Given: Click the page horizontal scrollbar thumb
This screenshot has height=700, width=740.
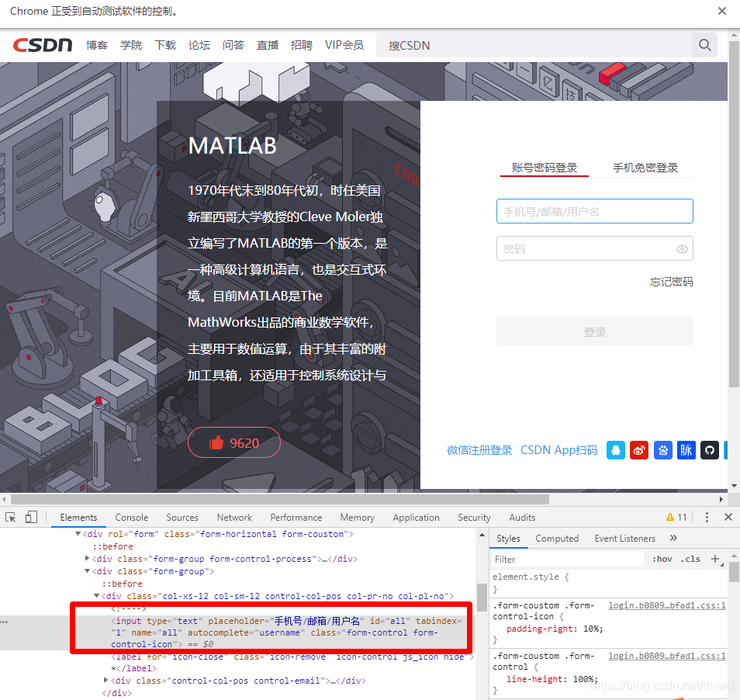Looking at the screenshot, I should (280, 500).
